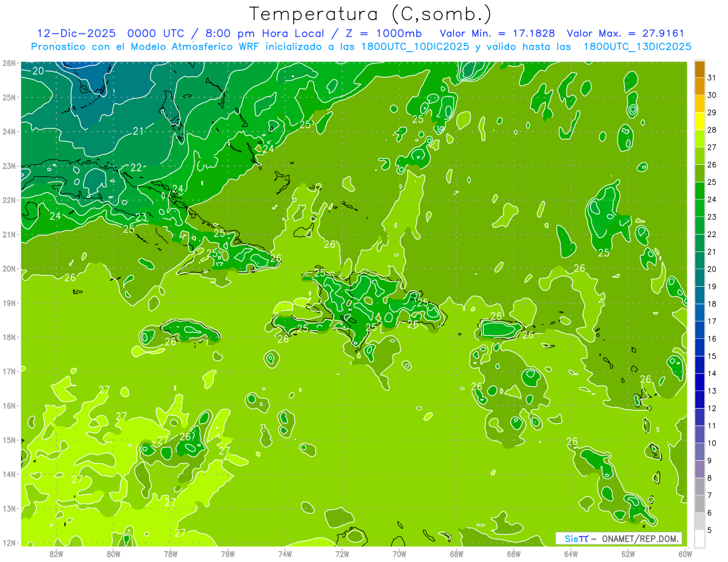
Task: Click the legend label "29"
Action: [x=712, y=112]
